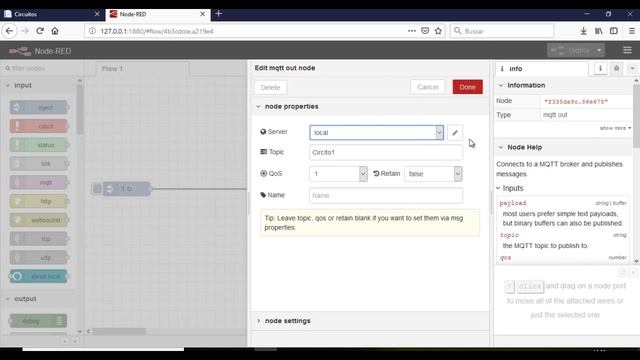Select the catch node in palette
The image size is (640, 360).
coord(39,126)
